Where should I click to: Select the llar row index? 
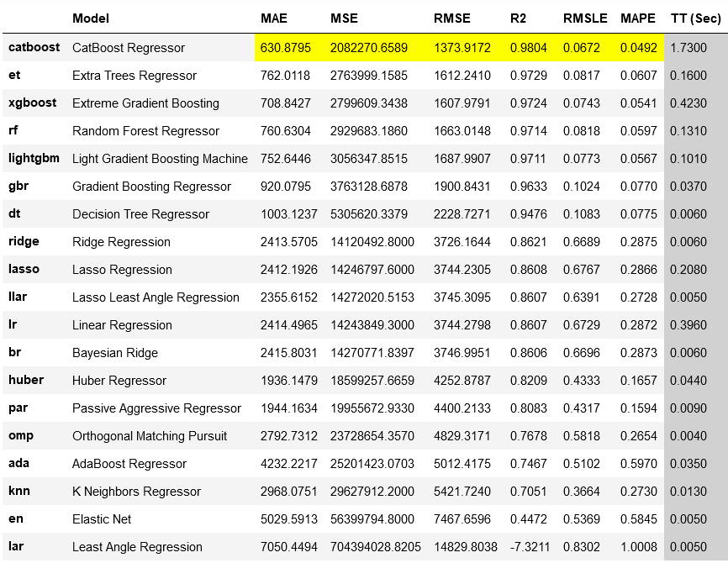click(18, 297)
